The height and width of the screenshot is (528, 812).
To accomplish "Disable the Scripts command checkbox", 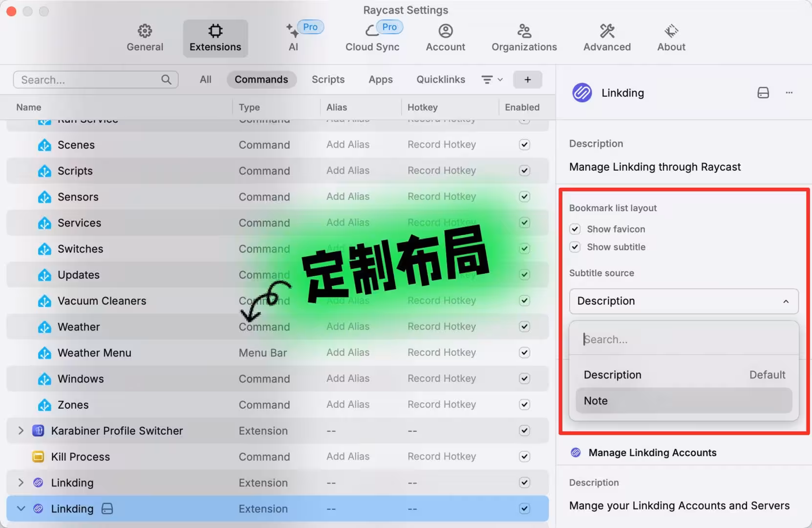I will (525, 171).
